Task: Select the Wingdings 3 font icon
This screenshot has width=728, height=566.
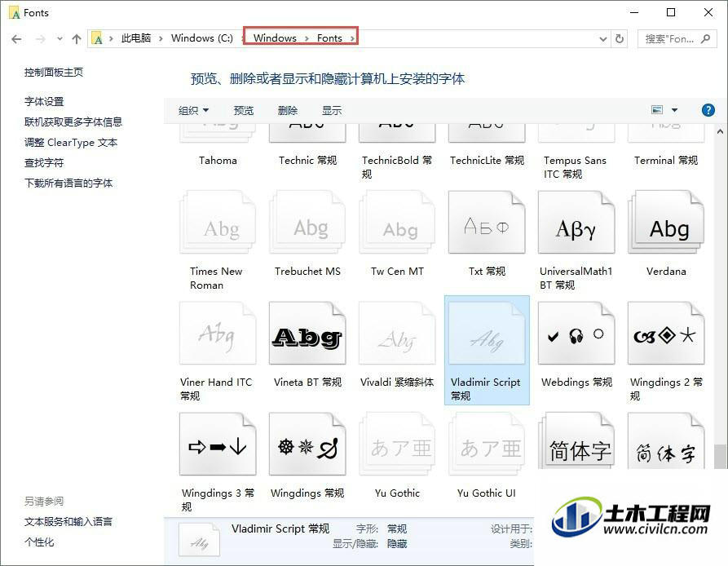Action: [218, 444]
